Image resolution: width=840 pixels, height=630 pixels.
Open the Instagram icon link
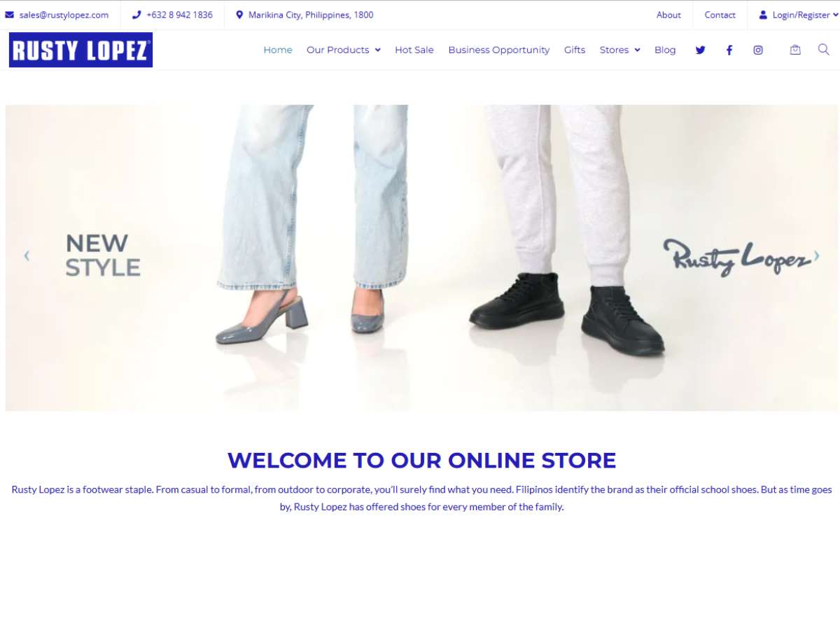tap(757, 50)
